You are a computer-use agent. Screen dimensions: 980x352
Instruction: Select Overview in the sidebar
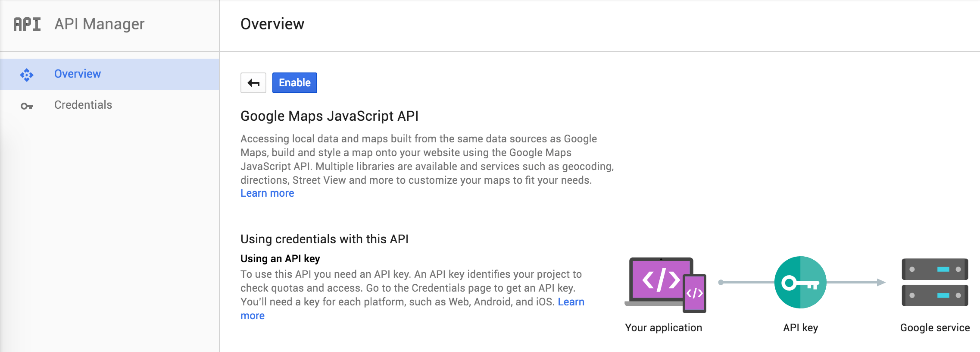click(x=109, y=74)
